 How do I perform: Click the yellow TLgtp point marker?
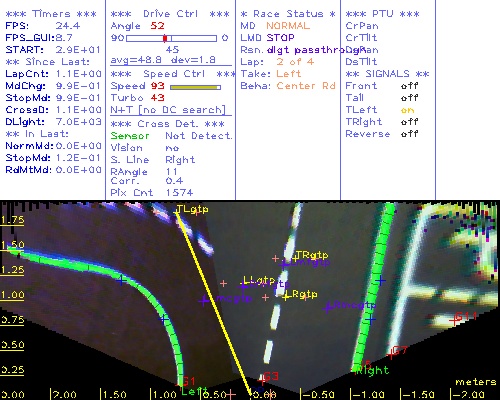[x=176, y=212]
